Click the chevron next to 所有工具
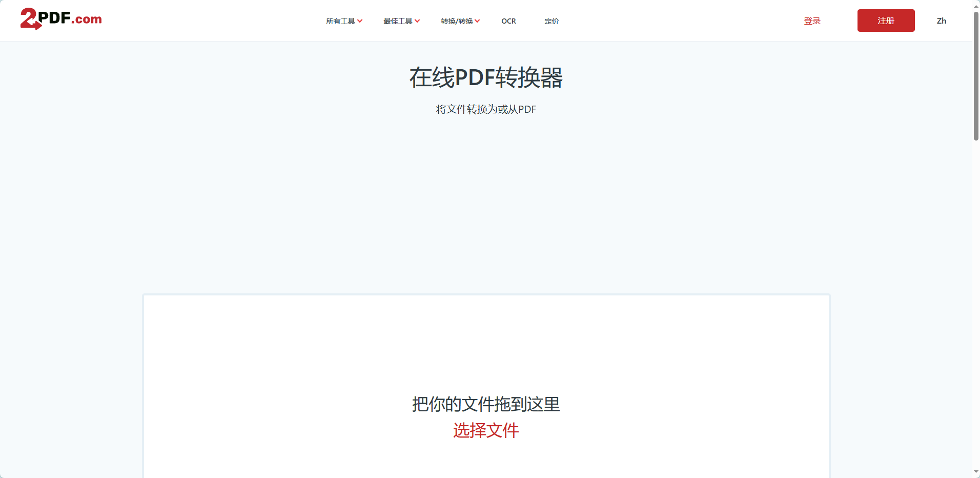Screen dimensions: 980x478 pyautogui.click(x=360, y=21)
